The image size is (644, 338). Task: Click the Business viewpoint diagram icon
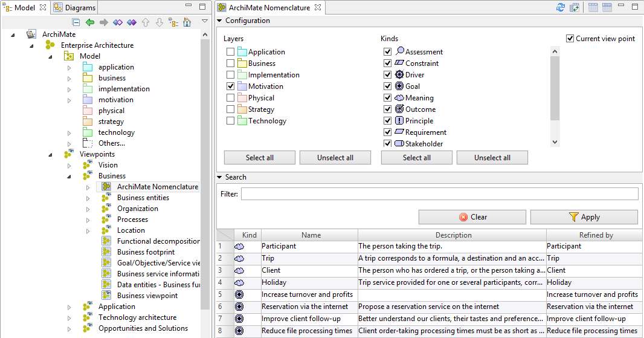point(106,296)
